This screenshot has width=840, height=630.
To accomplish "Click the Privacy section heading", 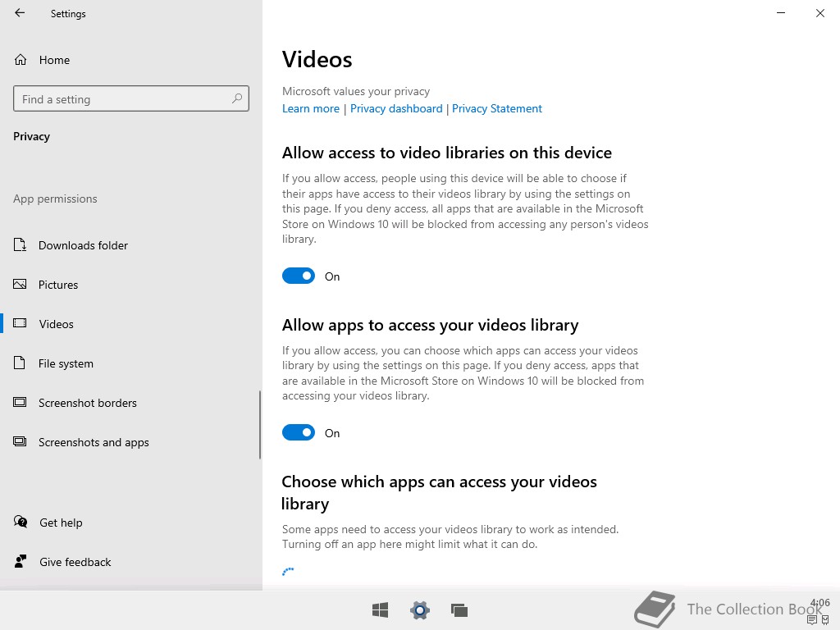I will point(32,136).
